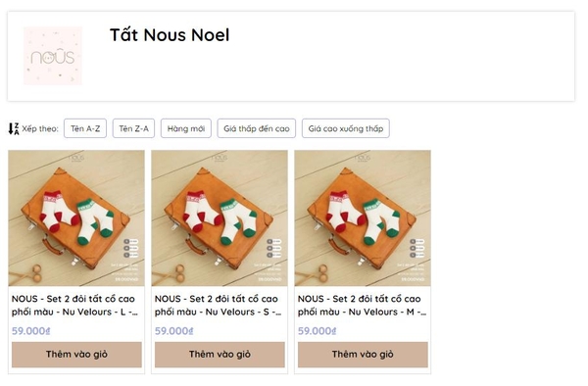
Task: Open the size S socks product image
Action: click(220, 218)
